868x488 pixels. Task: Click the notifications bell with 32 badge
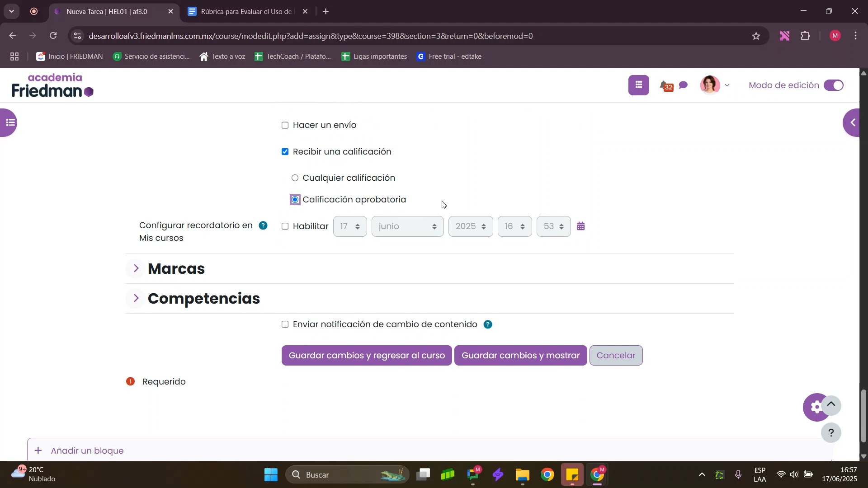(665, 85)
